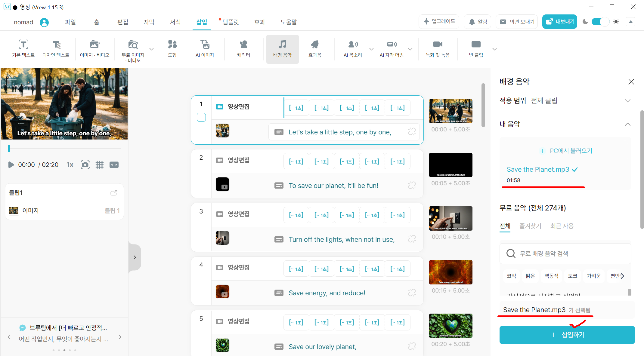Select the 밝은 mood filter tag
Viewport: 644px width, 356px height.
(530, 276)
